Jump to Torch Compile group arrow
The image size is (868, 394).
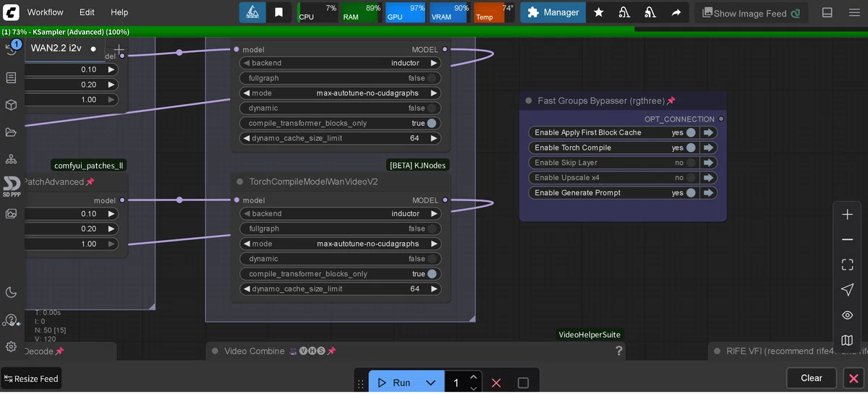click(709, 147)
